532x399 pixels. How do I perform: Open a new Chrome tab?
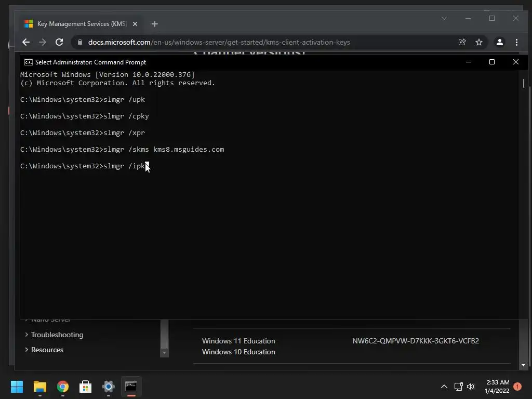(155, 24)
